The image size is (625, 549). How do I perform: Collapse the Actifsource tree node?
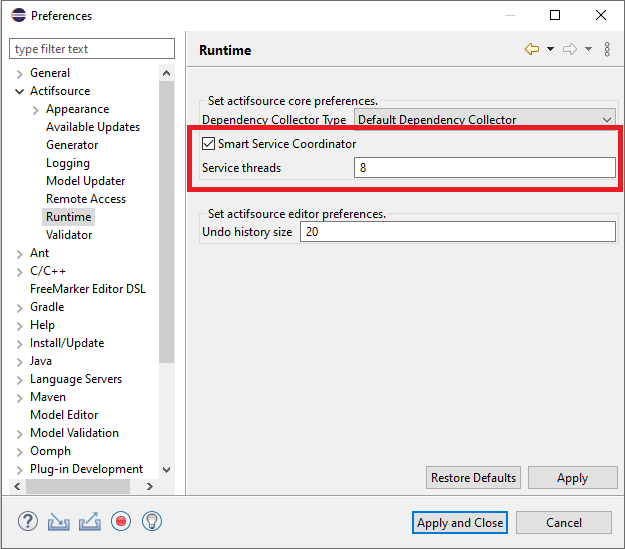19,91
